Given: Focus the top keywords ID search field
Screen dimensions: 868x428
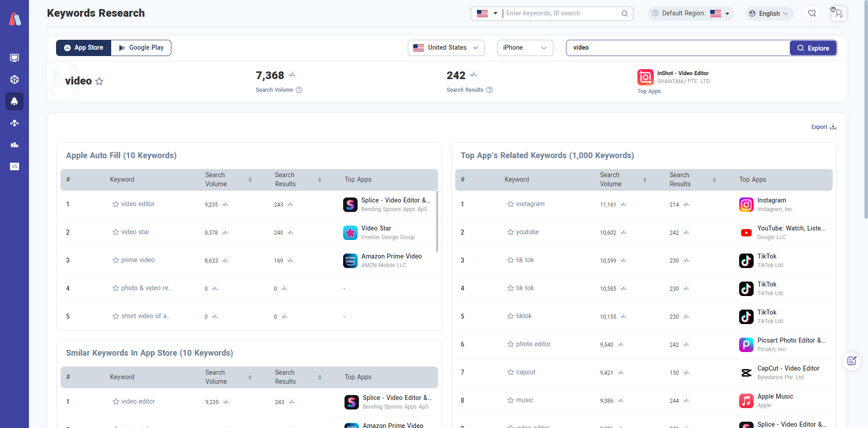Looking at the screenshot, I should tap(561, 14).
